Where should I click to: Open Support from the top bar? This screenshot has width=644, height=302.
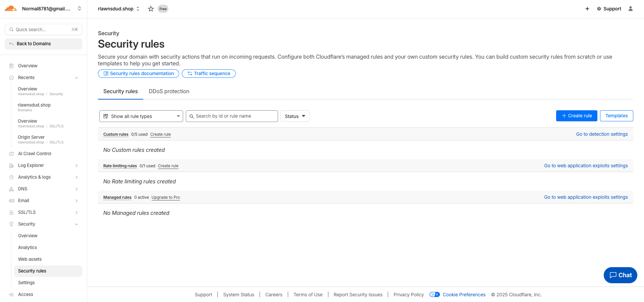click(609, 9)
